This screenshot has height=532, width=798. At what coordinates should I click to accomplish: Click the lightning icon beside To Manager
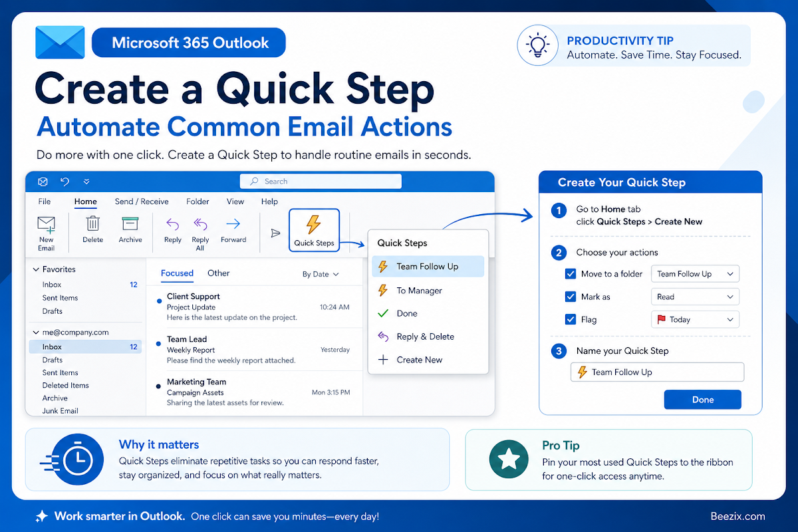(383, 291)
